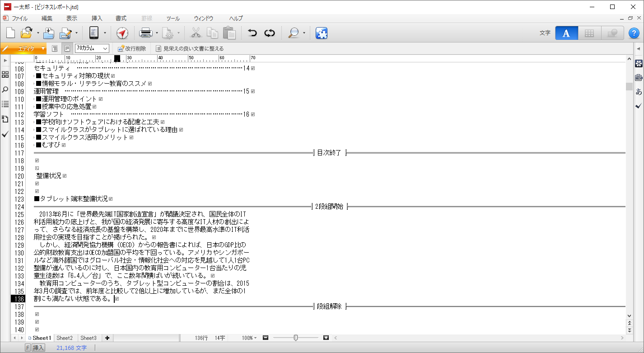Open dropdown arrow next to printer
The image size is (644, 353).
point(157,33)
